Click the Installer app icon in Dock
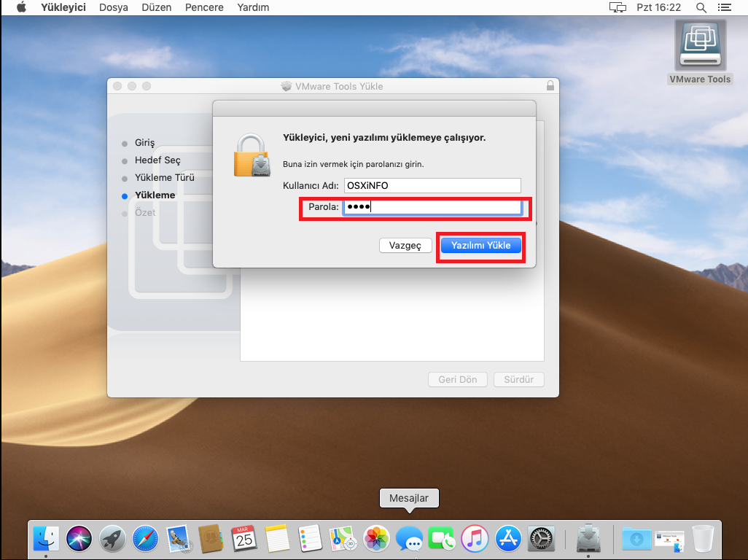 [x=588, y=539]
